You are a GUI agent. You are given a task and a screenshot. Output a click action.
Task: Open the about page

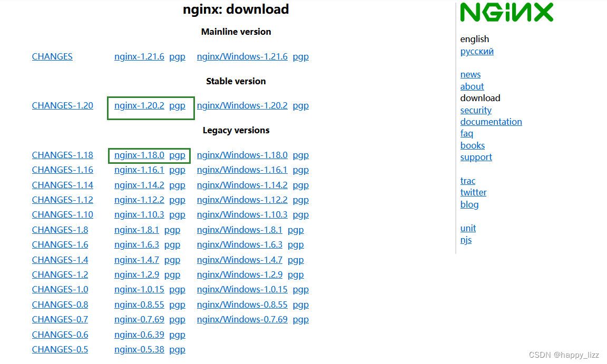click(x=472, y=86)
